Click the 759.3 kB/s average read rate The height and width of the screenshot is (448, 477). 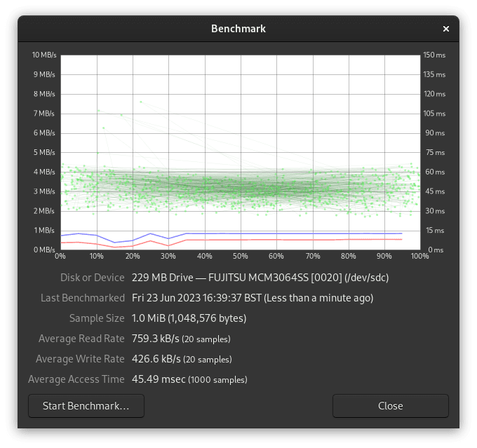(155, 339)
